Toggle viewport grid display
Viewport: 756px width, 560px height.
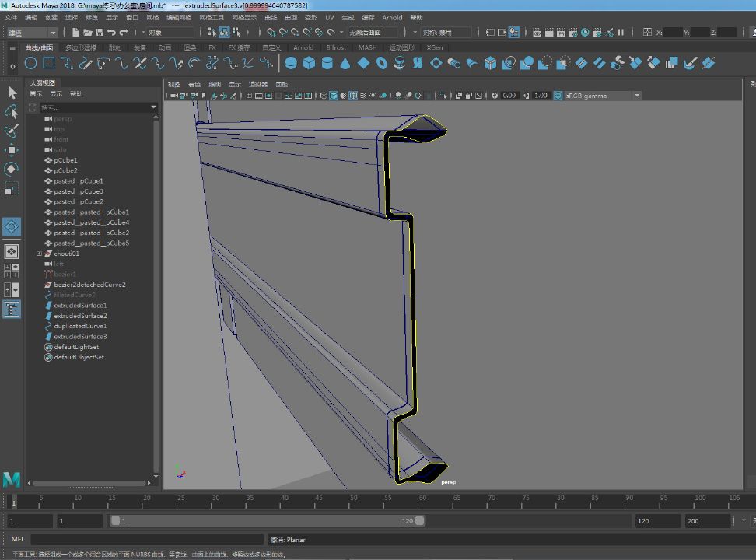coord(249,96)
